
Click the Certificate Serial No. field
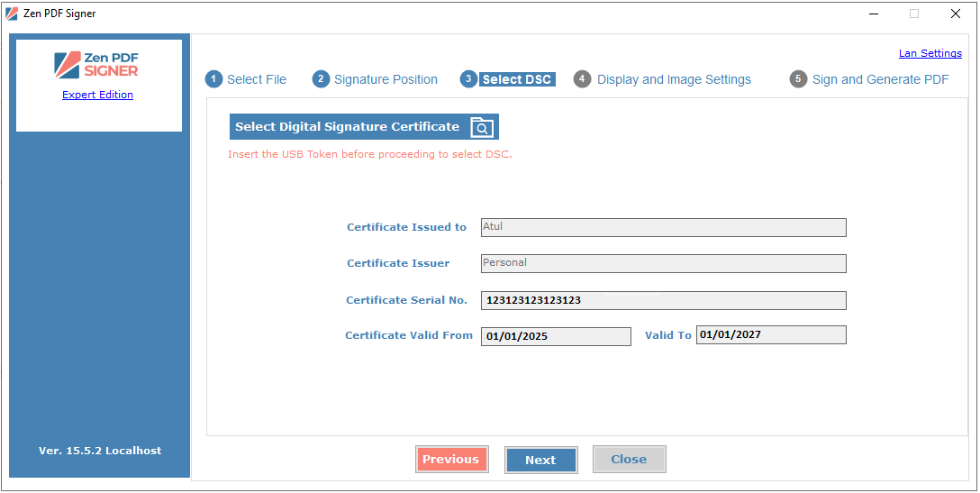664,300
